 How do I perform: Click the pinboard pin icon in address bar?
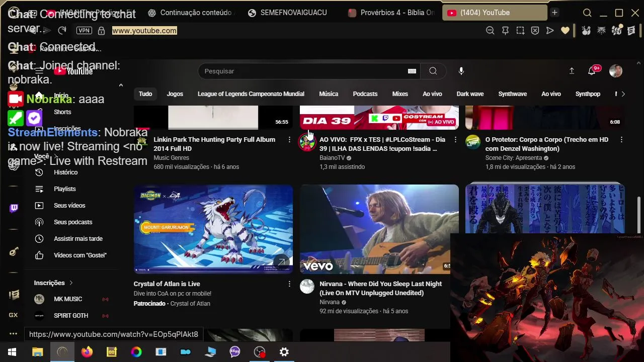(x=505, y=31)
